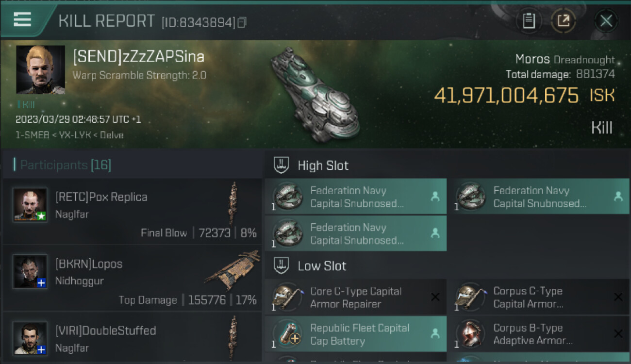Open Lopos pilot portrait
631x364 pixels.
(x=30, y=272)
